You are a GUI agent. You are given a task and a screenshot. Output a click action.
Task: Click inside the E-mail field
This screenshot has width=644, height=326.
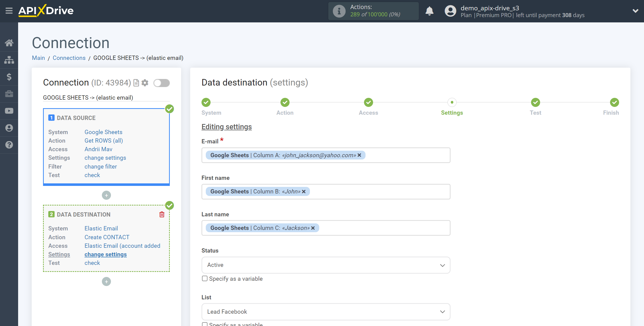[x=326, y=155]
